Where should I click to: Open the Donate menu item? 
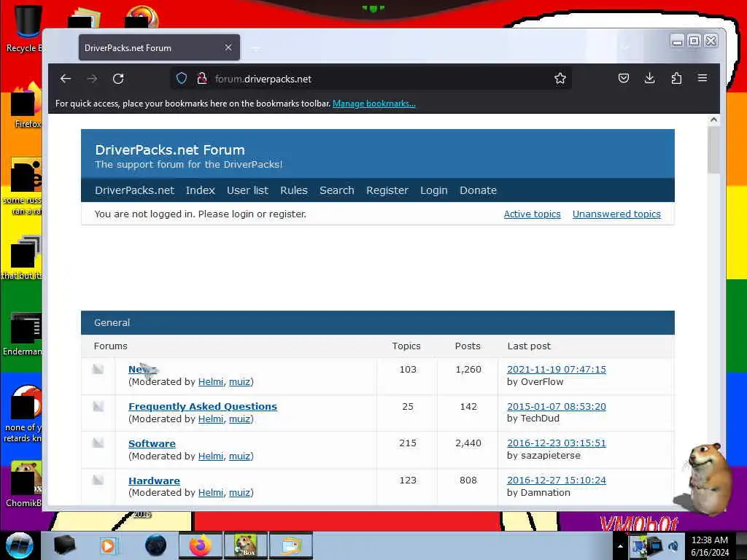(479, 190)
